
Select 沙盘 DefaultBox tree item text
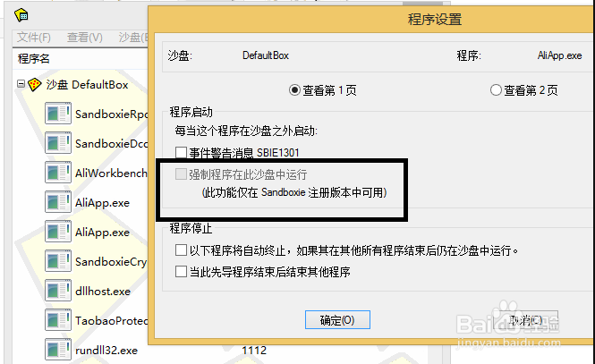[88, 85]
